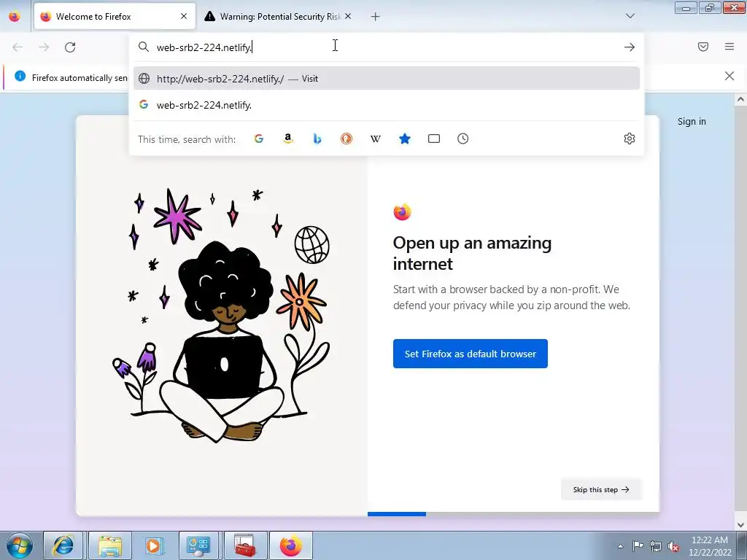Close the Welcome to Firefox tab
The image size is (747, 560).
pyautogui.click(x=184, y=16)
